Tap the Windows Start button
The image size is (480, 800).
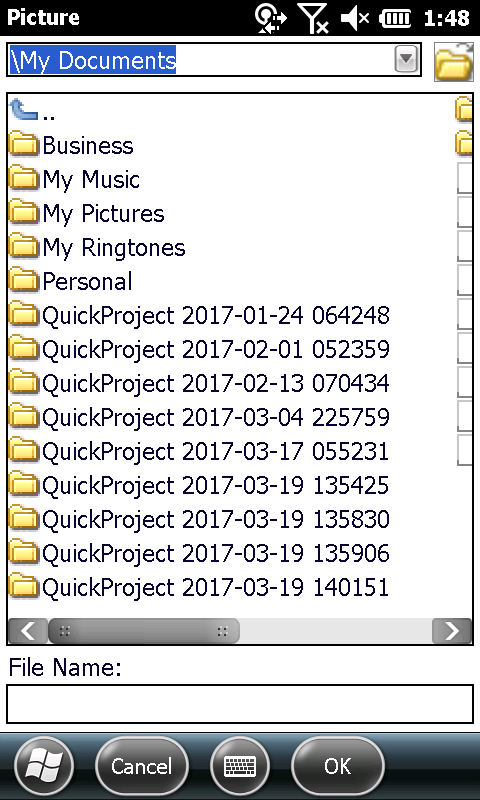pos(44,766)
